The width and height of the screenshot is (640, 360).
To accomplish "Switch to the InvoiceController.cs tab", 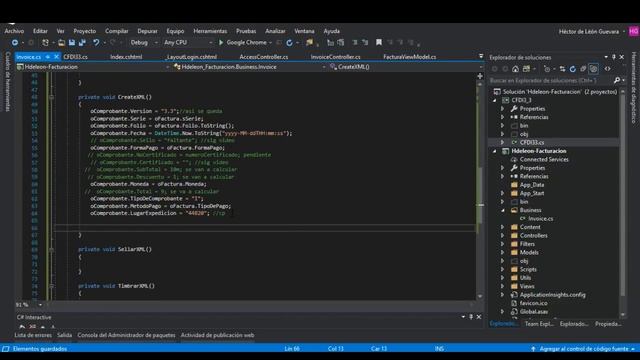I will tap(336, 57).
